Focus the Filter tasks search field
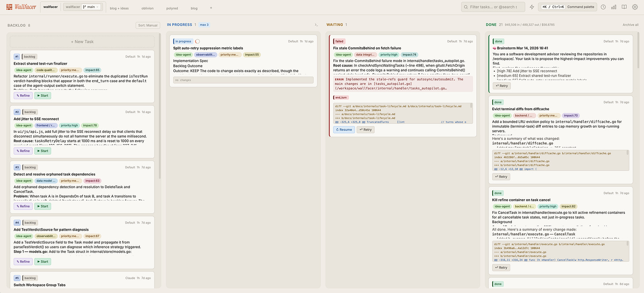Screen dimensions: 644x293 click(x=493, y=7)
